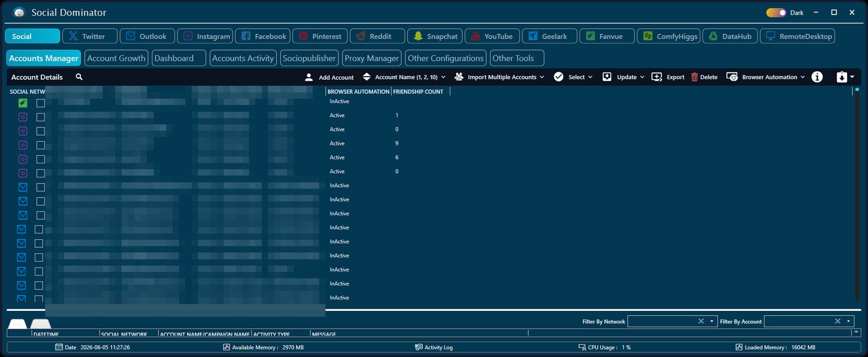Viewport: 868px width, 357px height.
Task: Click the Activity Log label
Action: (x=438, y=347)
